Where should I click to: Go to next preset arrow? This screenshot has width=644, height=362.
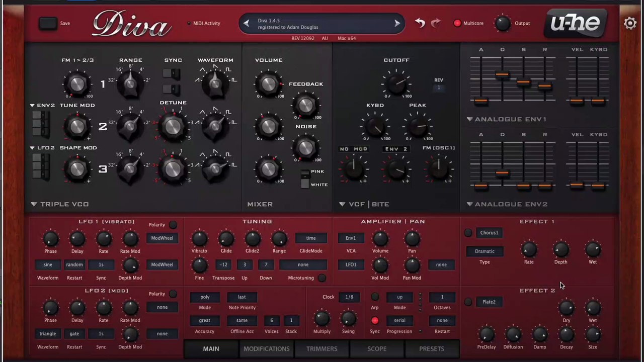[x=397, y=23]
